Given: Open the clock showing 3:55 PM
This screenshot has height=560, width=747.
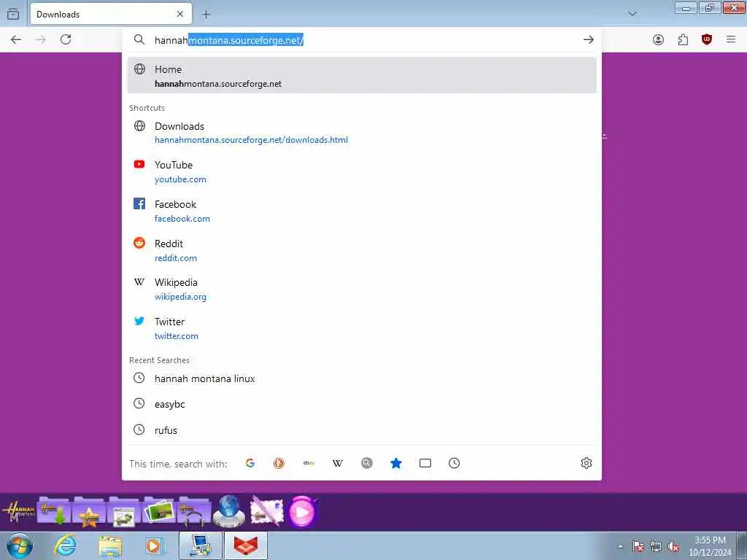Looking at the screenshot, I should coord(710,546).
